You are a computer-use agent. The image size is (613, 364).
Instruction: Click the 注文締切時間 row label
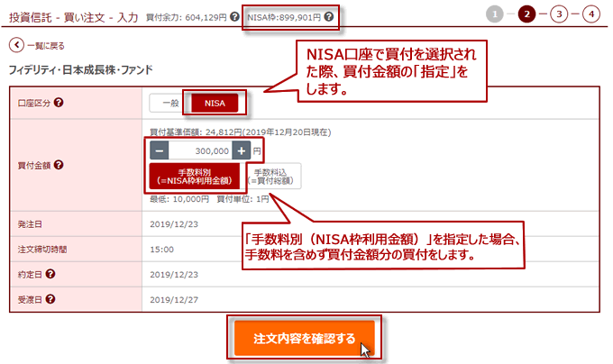pos(42,250)
